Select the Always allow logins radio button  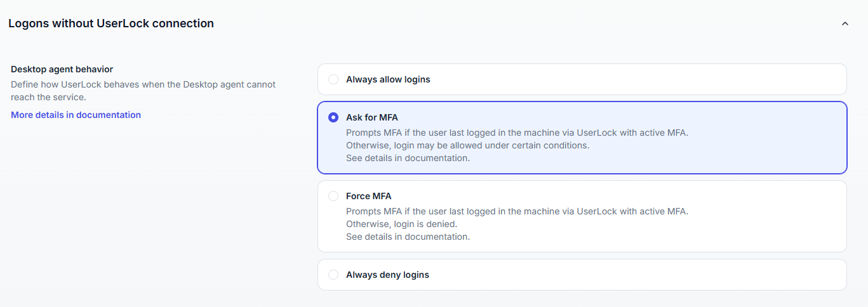coord(333,80)
